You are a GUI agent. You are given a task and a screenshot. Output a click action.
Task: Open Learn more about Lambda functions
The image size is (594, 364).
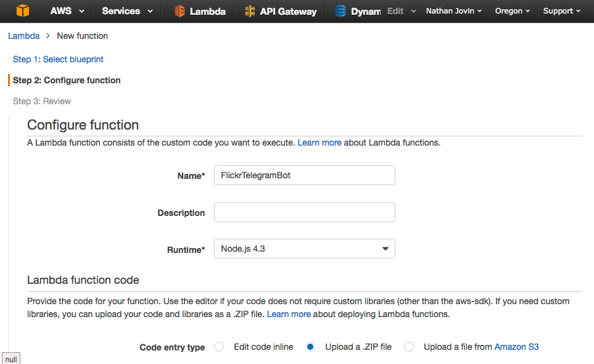click(x=319, y=143)
